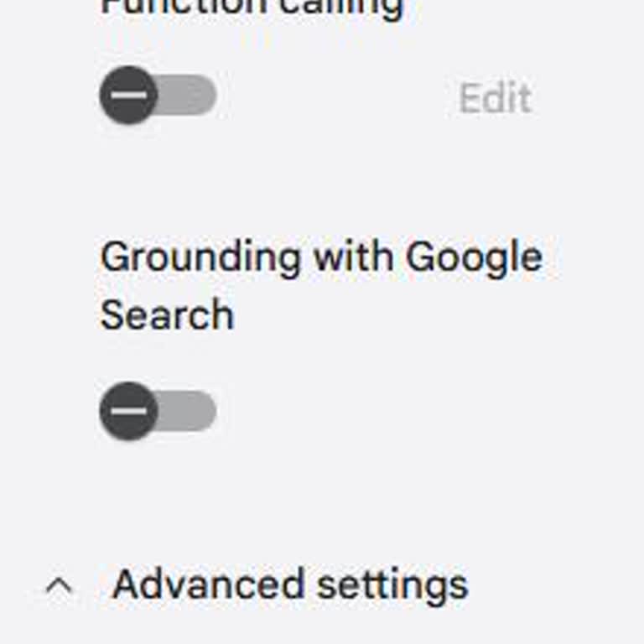The image size is (644, 644).
Task: Click the word Google in the Grounding label
Action: tap(474, 257)
